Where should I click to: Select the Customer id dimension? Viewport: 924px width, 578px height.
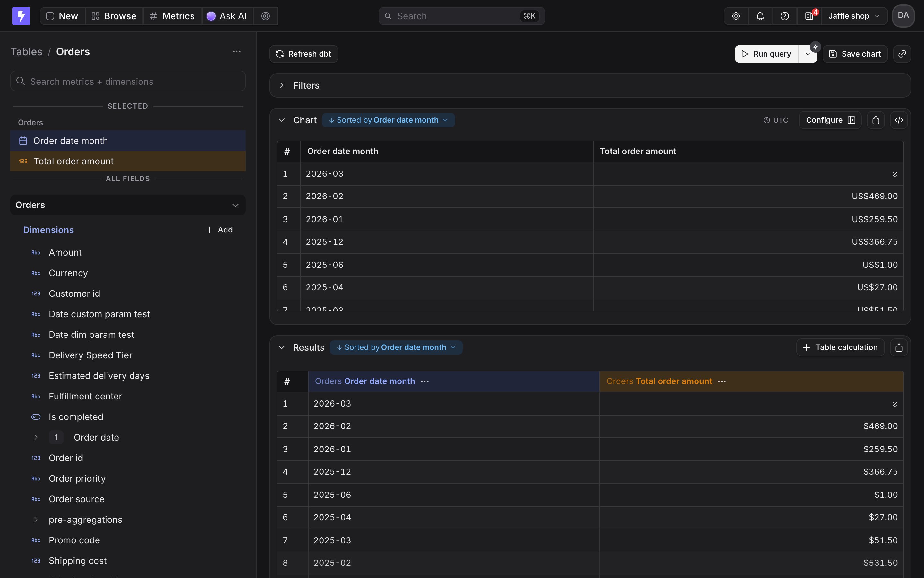[x=128, y=293]
